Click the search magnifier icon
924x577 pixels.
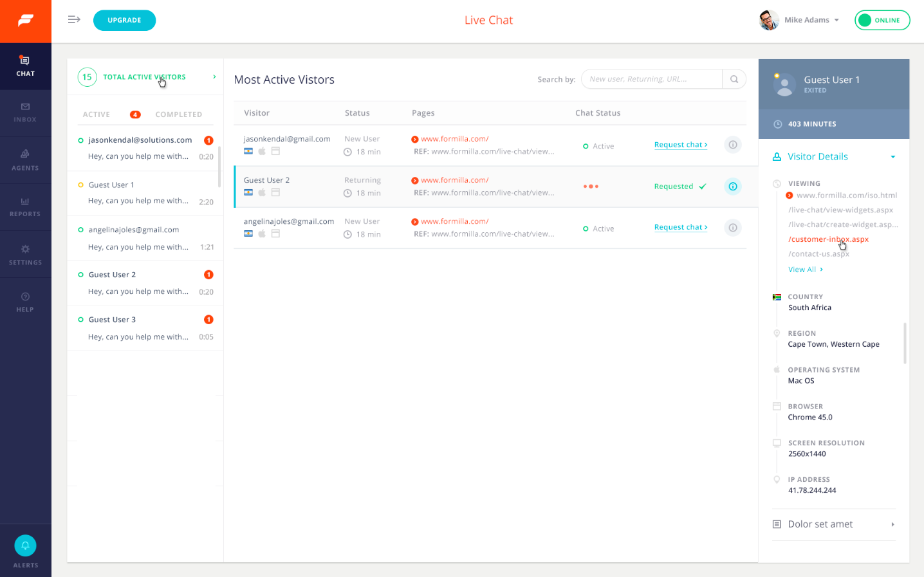734,78
